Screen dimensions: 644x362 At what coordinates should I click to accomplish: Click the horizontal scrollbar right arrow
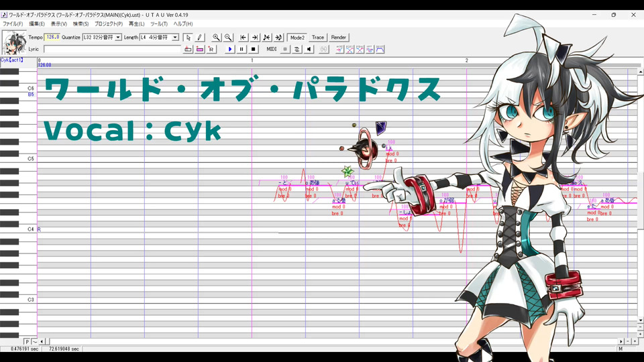pos(621,341)
